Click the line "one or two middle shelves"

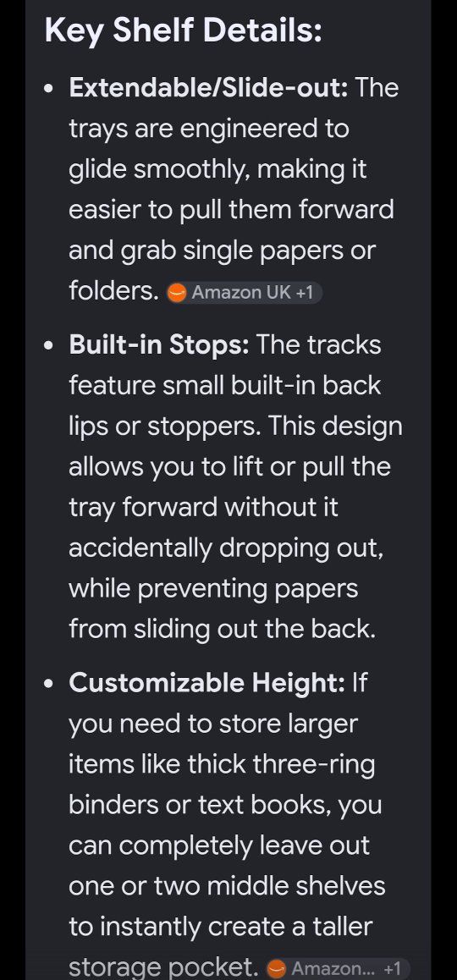(227, 885)
